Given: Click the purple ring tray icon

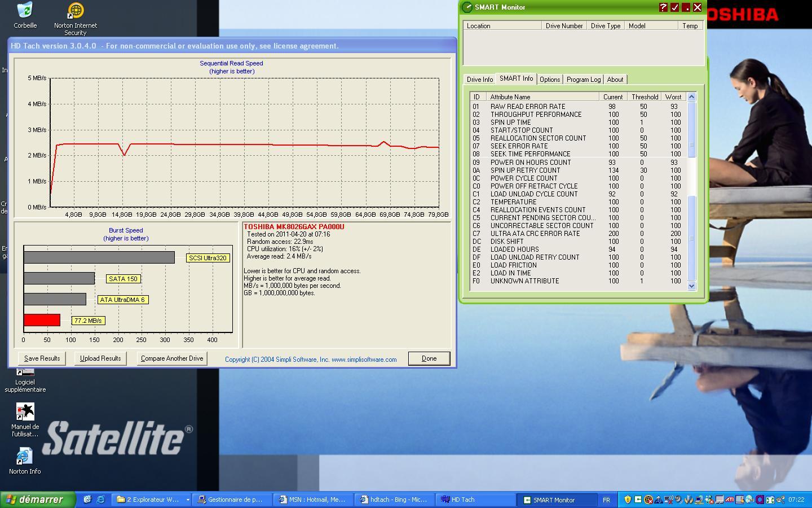Looking at the screenshot, I should pos(760,500).
